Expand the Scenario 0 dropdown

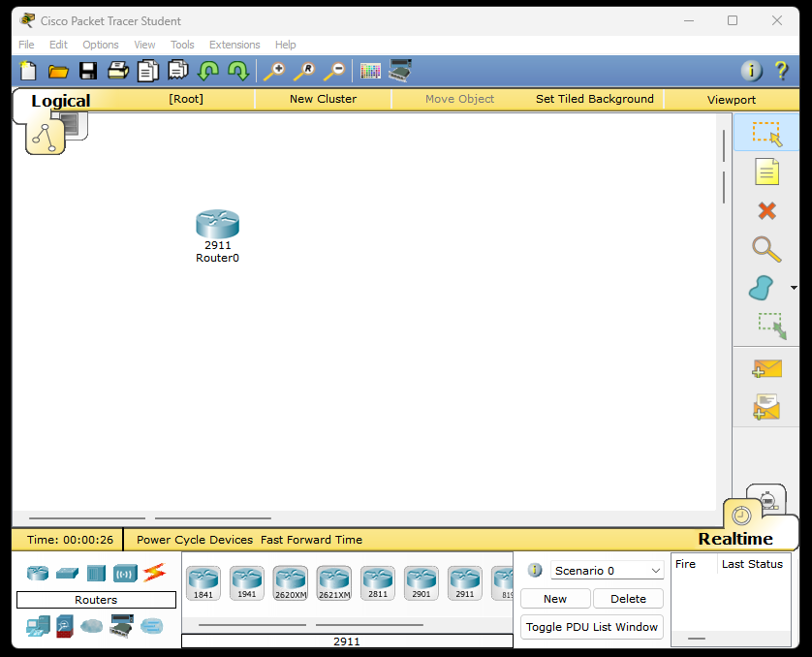coord(607,571)
